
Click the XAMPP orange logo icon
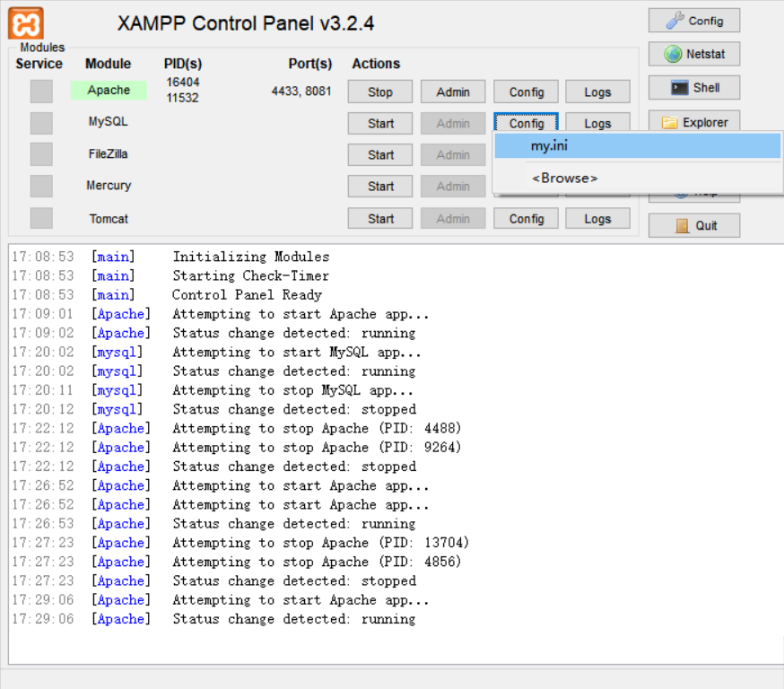(x=26, y=23)
